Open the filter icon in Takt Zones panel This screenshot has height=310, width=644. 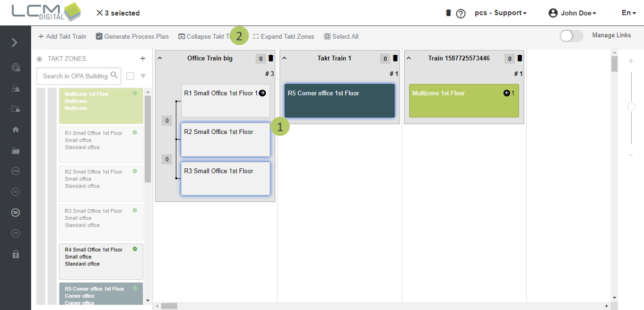click(143, 76)
